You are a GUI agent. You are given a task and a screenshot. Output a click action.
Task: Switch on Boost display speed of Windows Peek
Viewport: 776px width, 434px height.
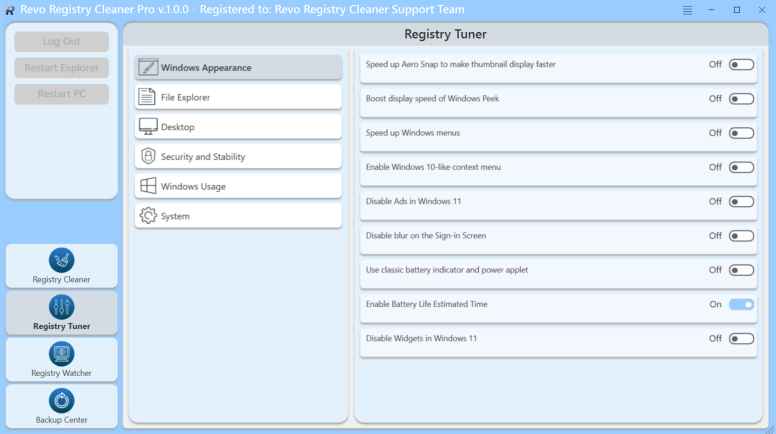741,99
